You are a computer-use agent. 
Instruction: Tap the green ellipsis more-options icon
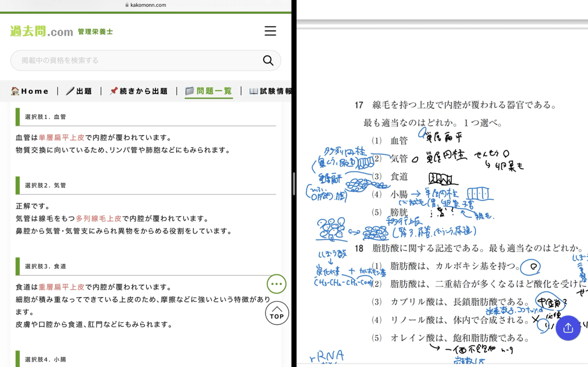point(276,284)
